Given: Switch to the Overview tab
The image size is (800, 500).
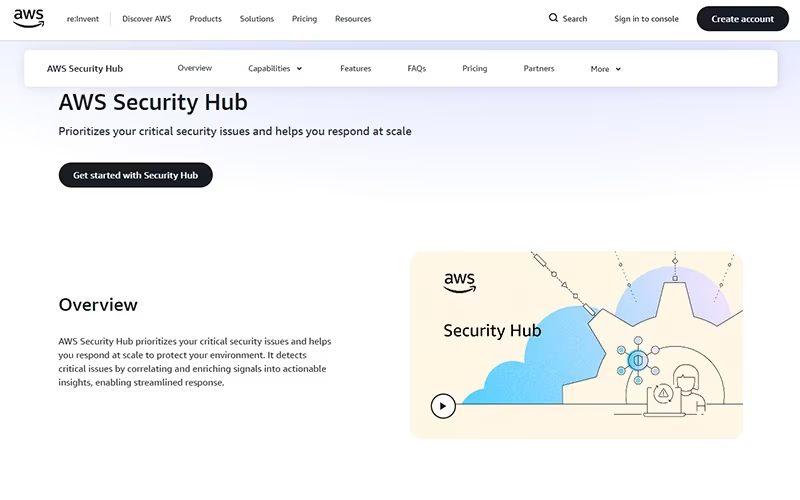Looking at the screenshot, I should (x=194, y=68).
